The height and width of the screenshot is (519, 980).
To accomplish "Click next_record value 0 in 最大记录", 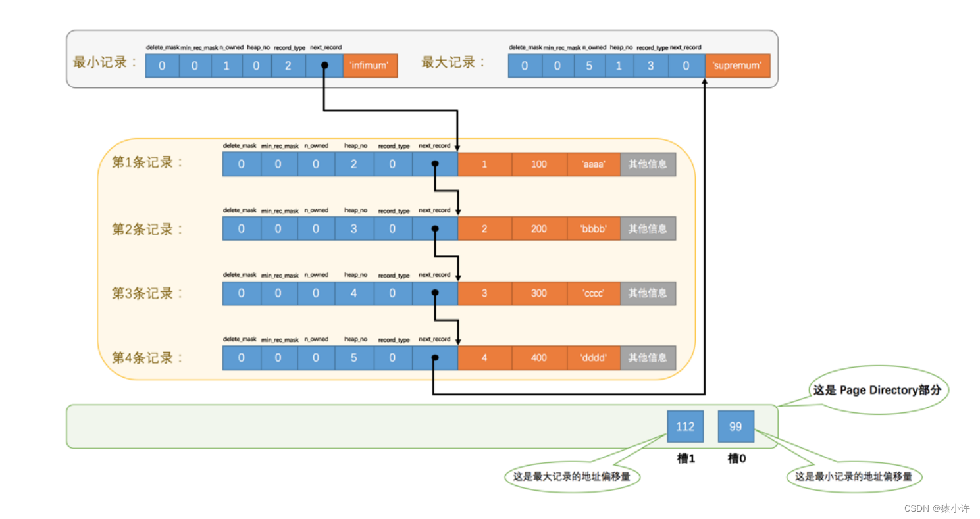I will click(x=686, y=65).
